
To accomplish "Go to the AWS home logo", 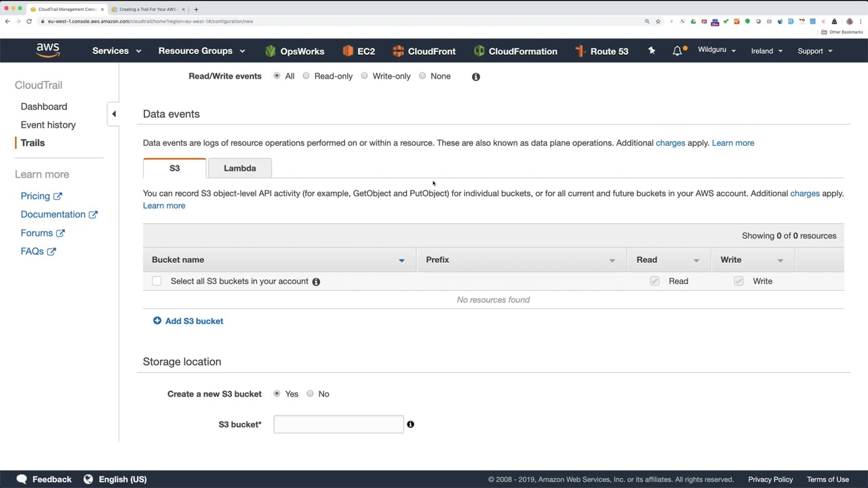I will tap(48, 51).
